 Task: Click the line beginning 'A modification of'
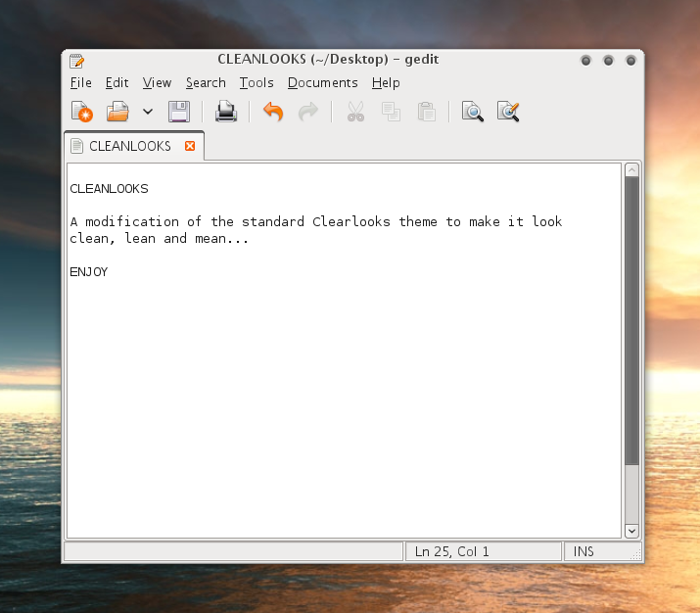315,221
